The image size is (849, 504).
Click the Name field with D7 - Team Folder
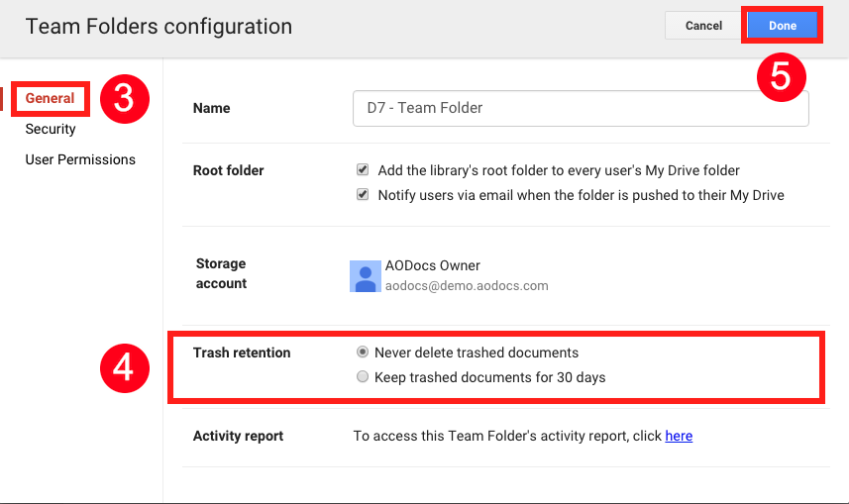[x=581, y=108]
